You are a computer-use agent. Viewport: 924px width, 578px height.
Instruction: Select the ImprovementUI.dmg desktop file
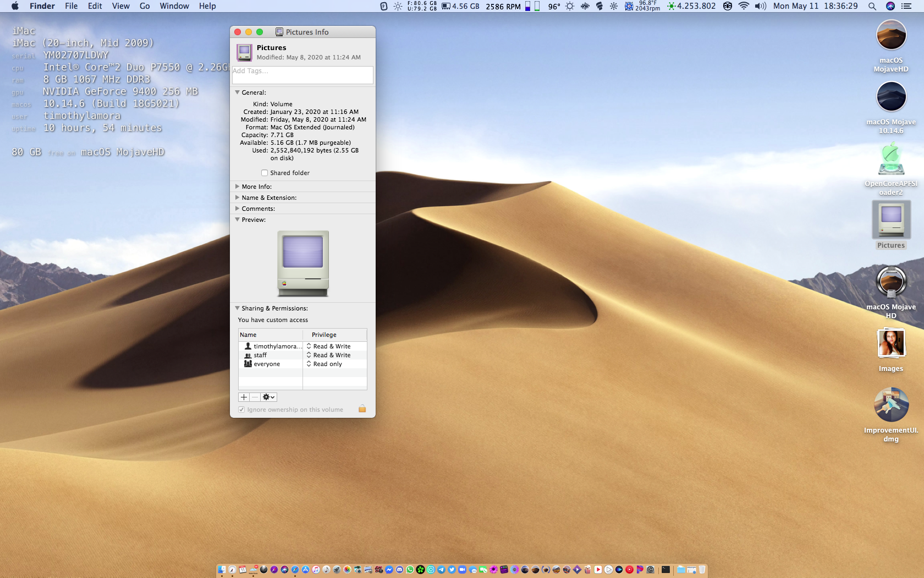tap(891, 405)
